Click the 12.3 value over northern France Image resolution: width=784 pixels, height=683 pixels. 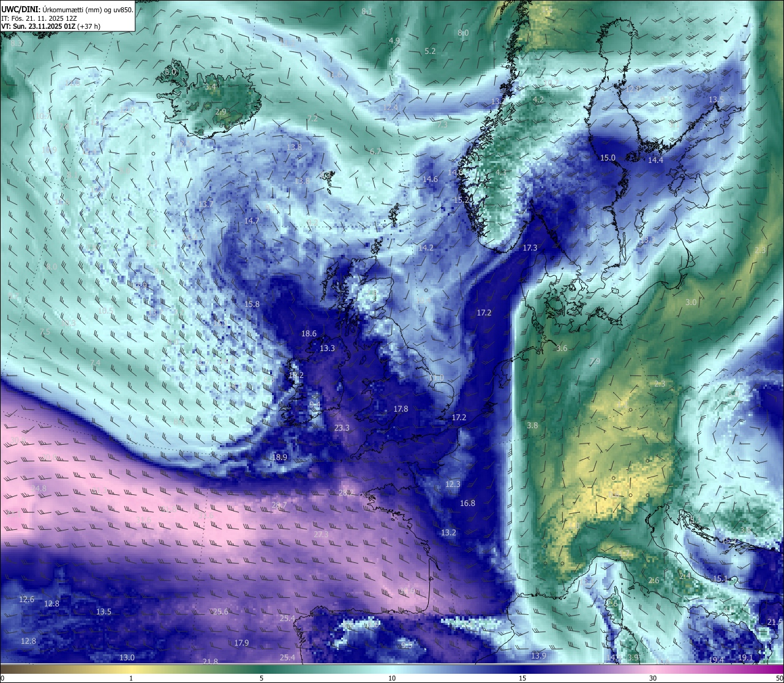[452, 484]
